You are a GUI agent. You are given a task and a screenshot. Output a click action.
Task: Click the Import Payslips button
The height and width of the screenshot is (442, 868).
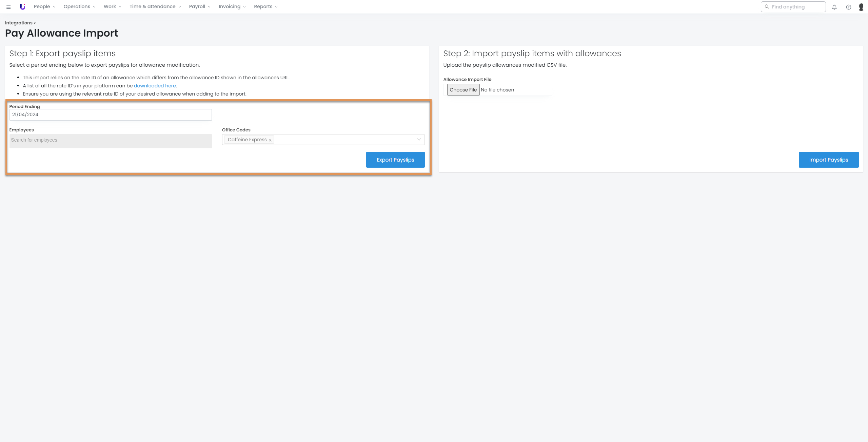coord(828,160)
